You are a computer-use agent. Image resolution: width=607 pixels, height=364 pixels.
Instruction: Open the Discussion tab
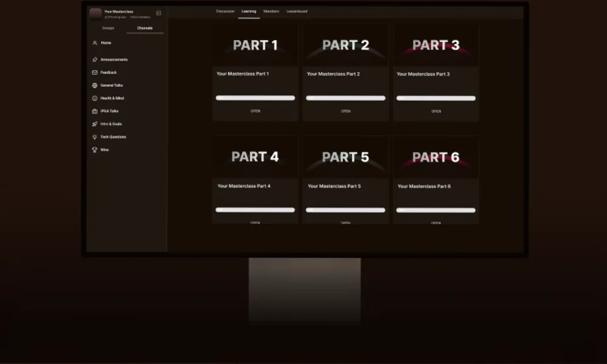pos(225,11)
